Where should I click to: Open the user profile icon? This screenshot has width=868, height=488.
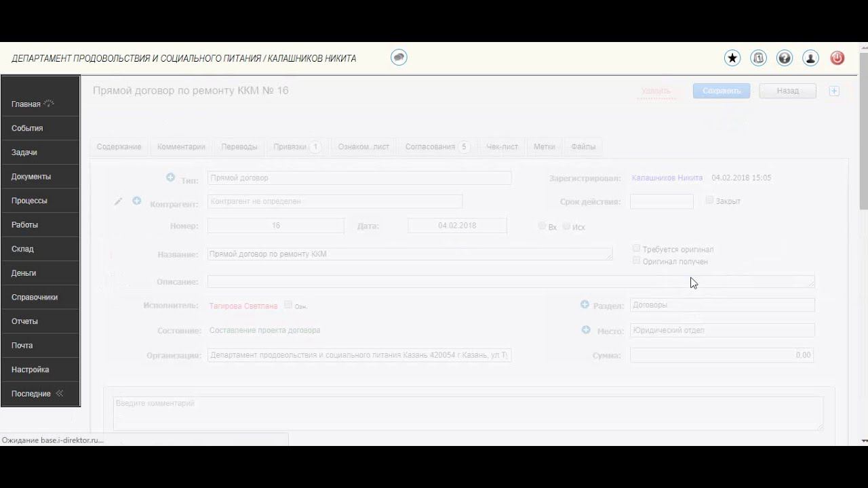pos(810,58)
